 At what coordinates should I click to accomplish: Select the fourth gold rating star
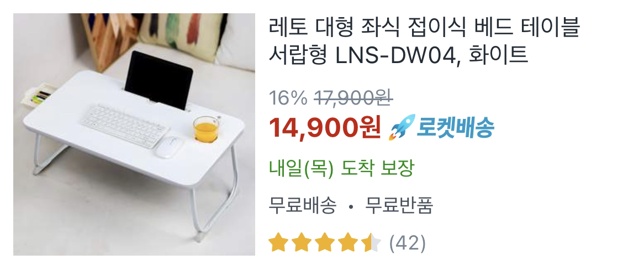click(x=349, y=242)
